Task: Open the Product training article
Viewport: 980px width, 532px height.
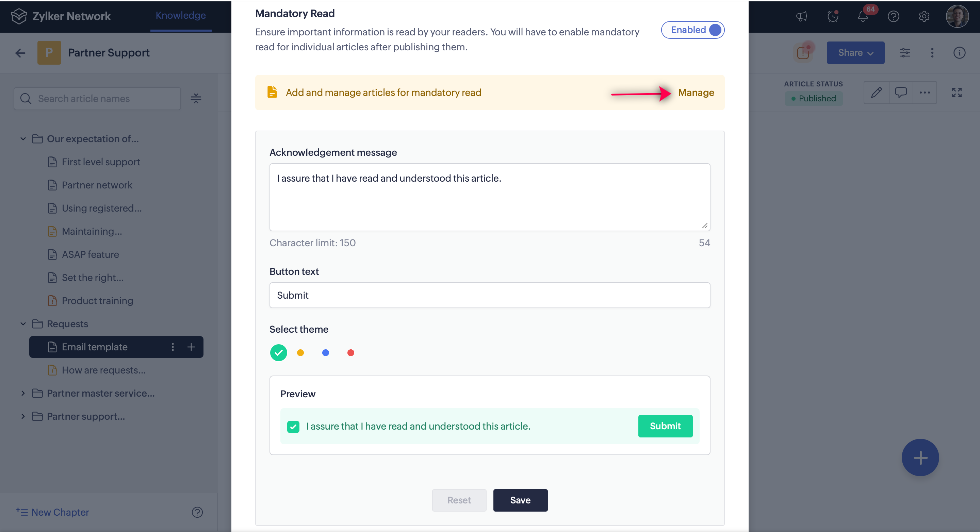Action: click(97, 301)
